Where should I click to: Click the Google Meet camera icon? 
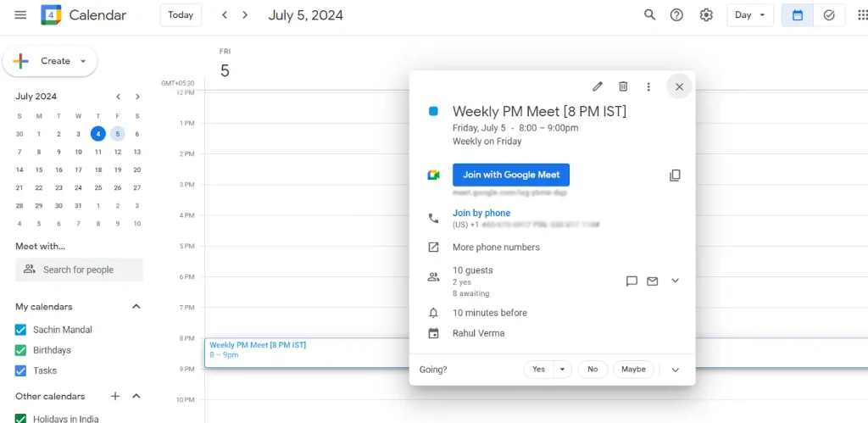pos(433,175)
